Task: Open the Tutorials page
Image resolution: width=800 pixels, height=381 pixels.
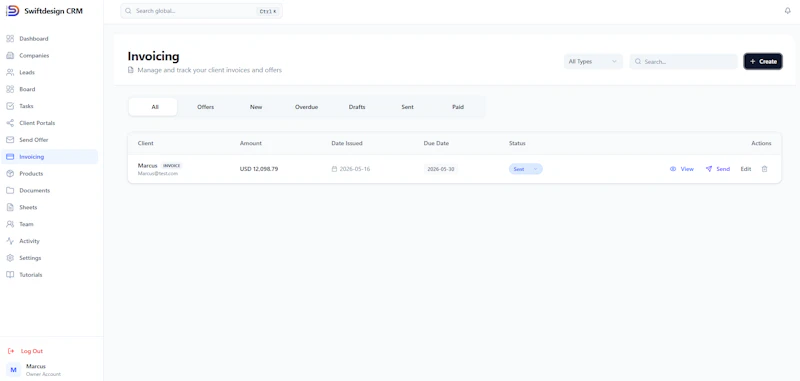Action: (49, 274)
